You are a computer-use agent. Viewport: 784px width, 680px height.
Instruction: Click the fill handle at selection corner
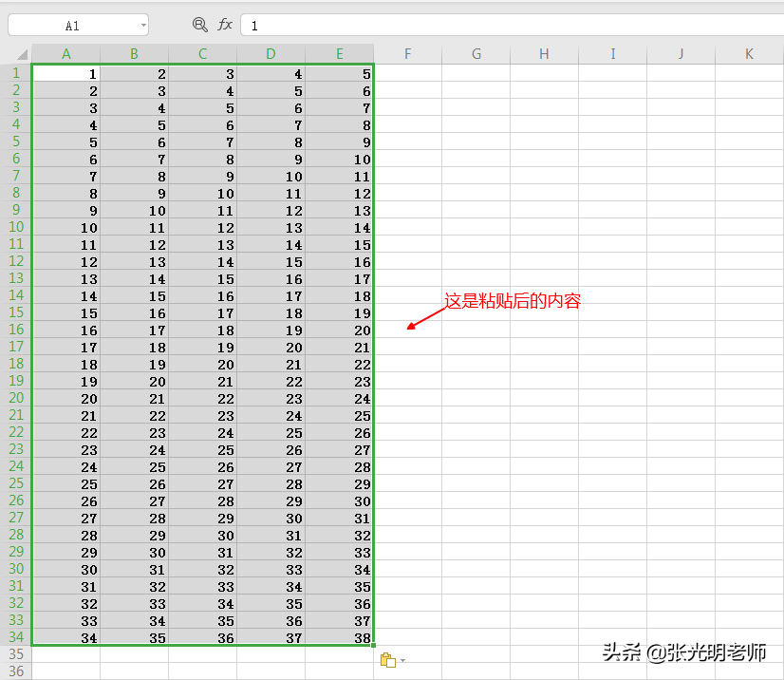tap(374, 646)
